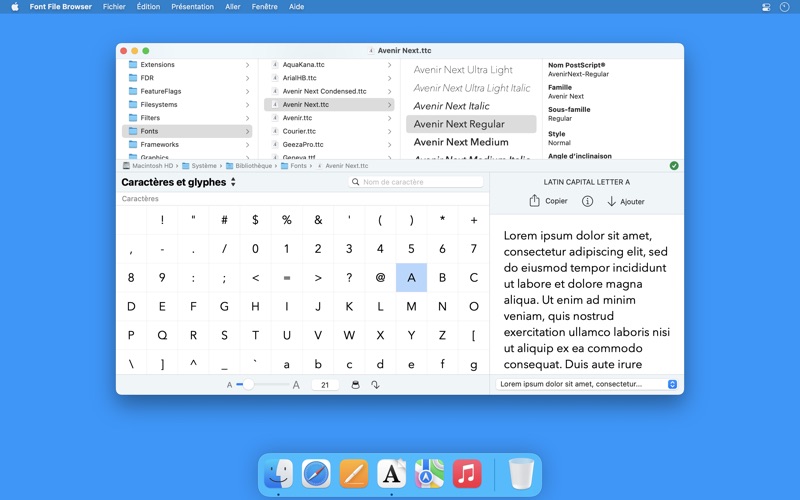Click the magnifier icon in the search field
The height and width of the screenshot is (500, 800).
pyautogui.click(x=356, y=182)
